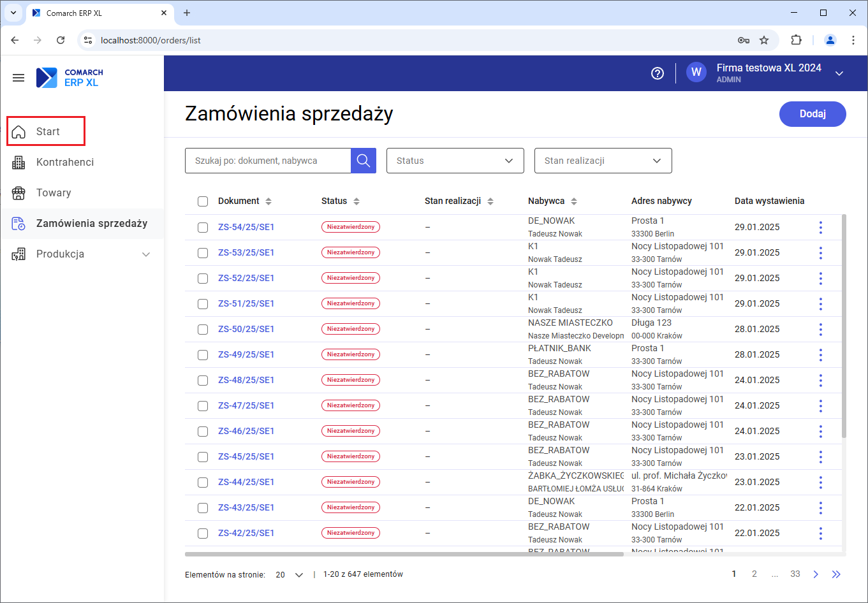Open order ZS-44/25/SE1 link
This screenshot has height=603, width=868.
pyautogui.click(x=246, y=482)
